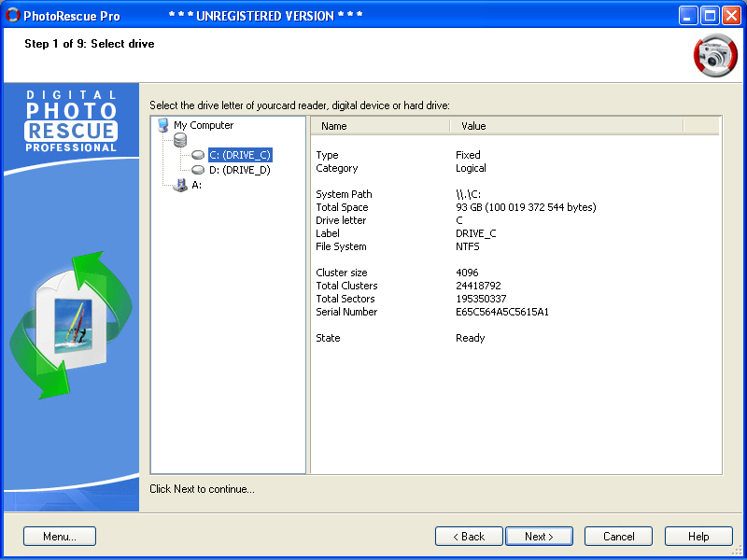Screen dimensions: 747x560
Task: Click the Type row label
Action: [328, 155]
